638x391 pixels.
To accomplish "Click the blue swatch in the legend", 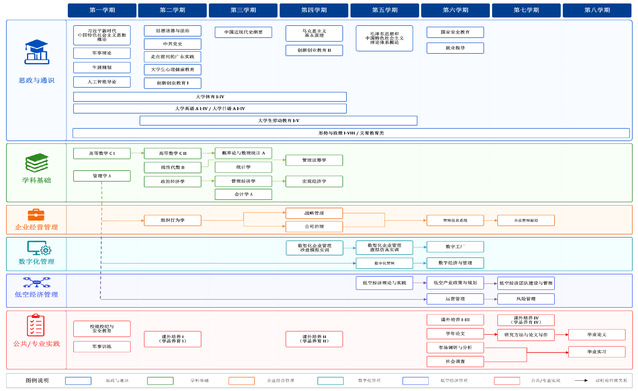I will point(78,381).
